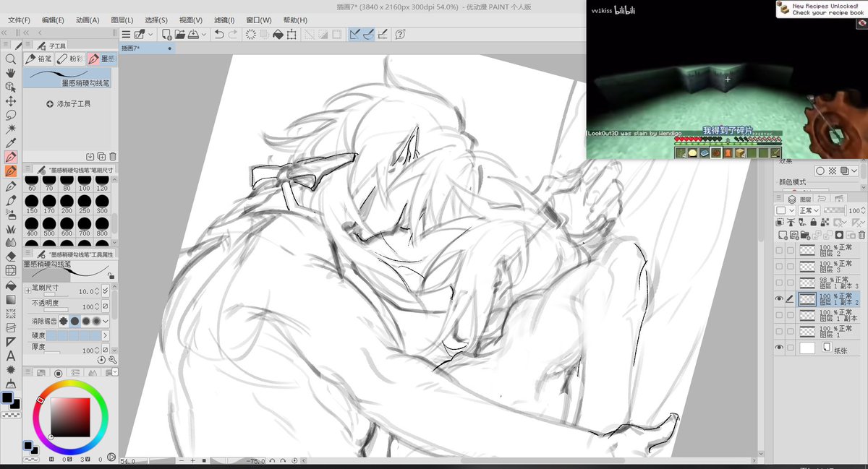The width and height of the screenshot is (868, 469).
Task: Expand the 消除锯齿 anti-aliasing options dropdown
Action: click(x=106, y=321)
